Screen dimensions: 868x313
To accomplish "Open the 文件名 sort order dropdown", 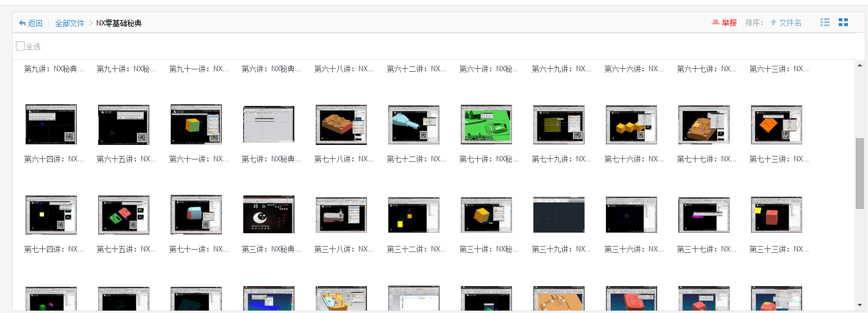I will pos(790,23).
